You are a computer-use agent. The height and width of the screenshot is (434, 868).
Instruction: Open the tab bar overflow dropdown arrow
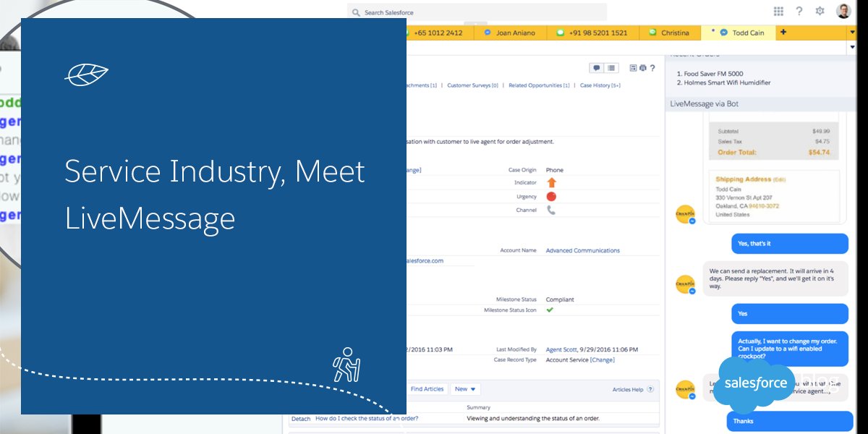tap(852, 33)
